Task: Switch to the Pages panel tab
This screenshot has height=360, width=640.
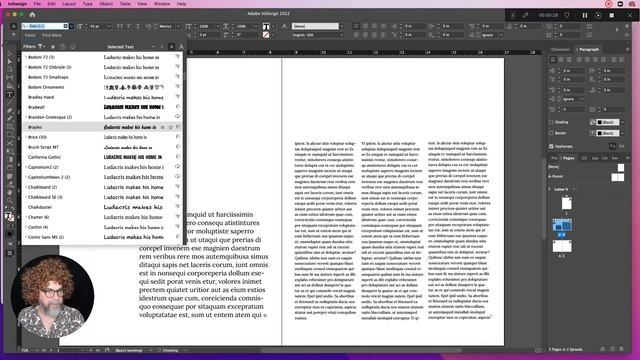Action: click(568, 158)
